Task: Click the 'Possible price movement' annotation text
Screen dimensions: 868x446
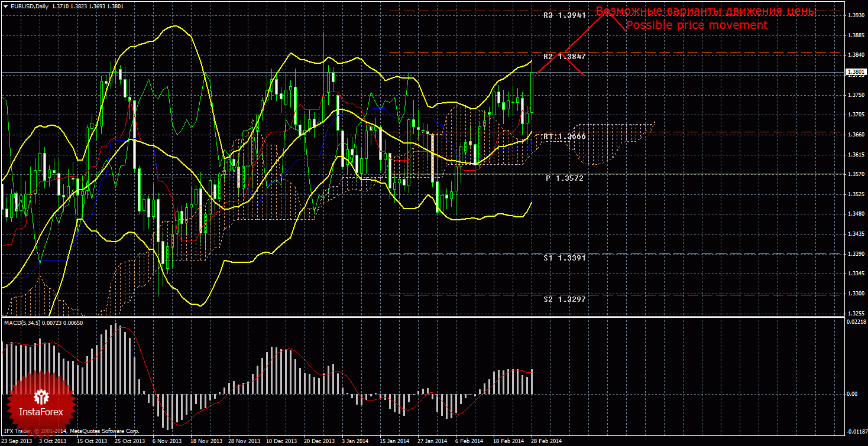Action: coord(697,25)
